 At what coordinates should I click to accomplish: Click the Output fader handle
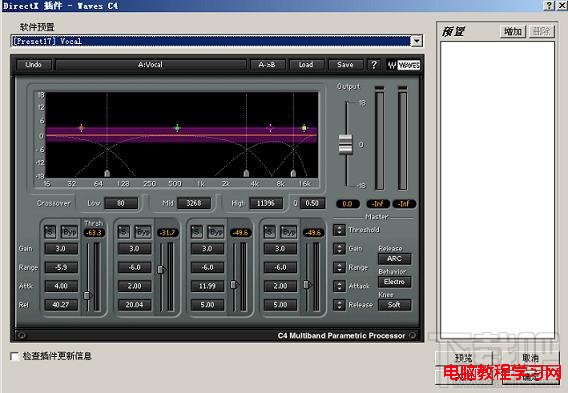tap(346, 144)
